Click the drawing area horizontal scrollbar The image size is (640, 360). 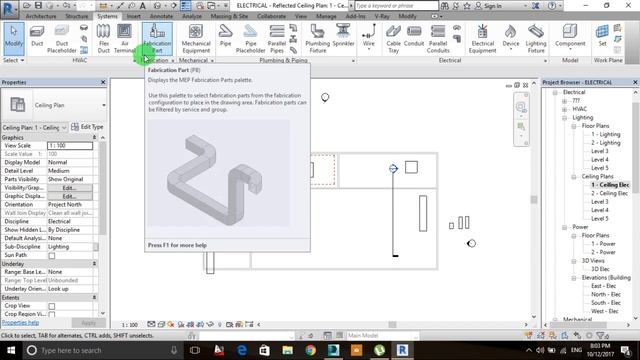point(392,324)
